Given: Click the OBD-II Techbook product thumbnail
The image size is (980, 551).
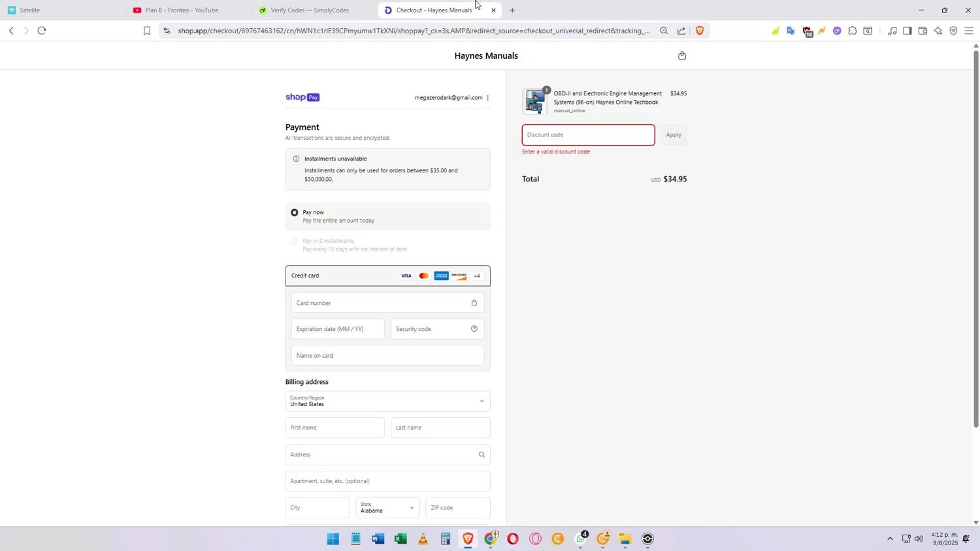Looking at the screenshot, I should click(536, 102).
